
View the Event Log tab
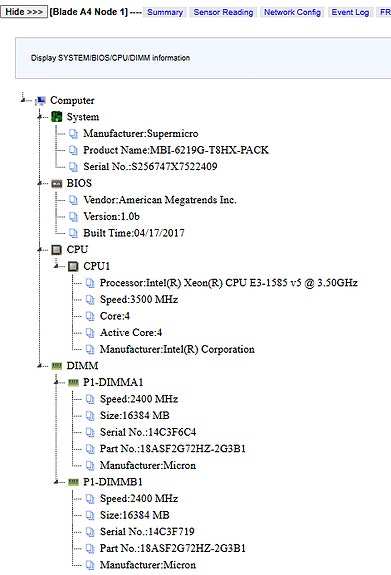point(350,12)
